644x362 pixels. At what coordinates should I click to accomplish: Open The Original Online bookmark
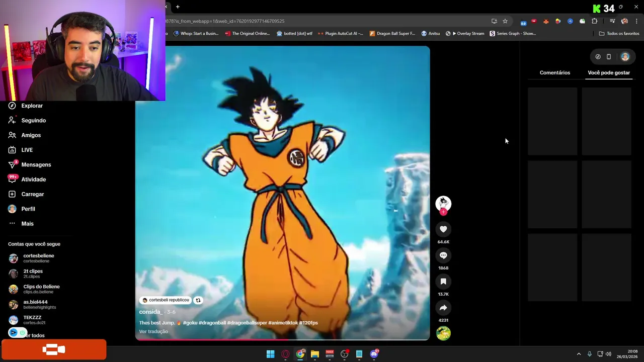248,34
